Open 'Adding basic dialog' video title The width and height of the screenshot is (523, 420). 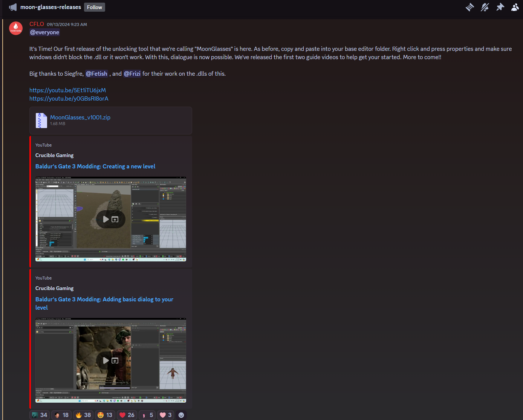[x=104, y=304]
